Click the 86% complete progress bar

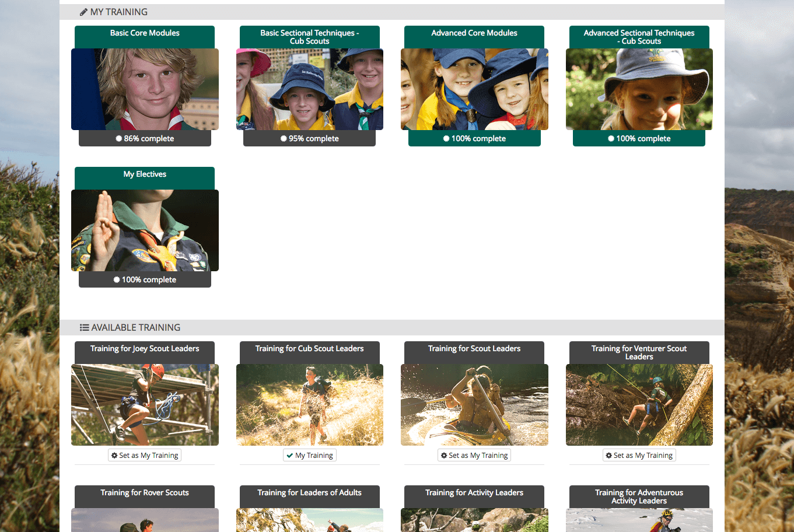point(145,138)
